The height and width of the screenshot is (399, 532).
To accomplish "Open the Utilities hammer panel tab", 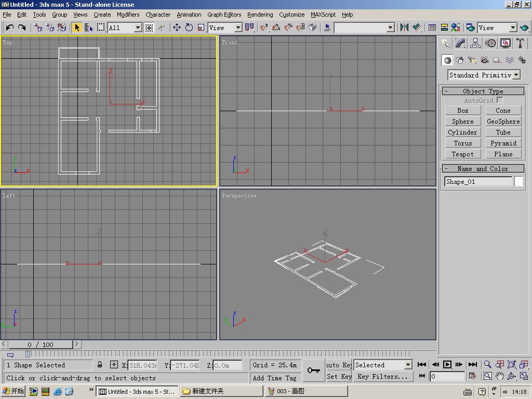I will pos(520,44).
